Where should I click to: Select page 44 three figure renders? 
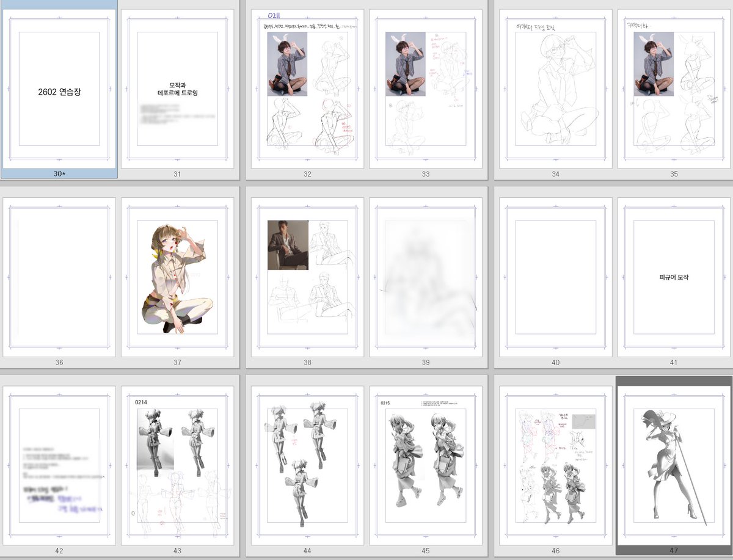click(307, 465)
